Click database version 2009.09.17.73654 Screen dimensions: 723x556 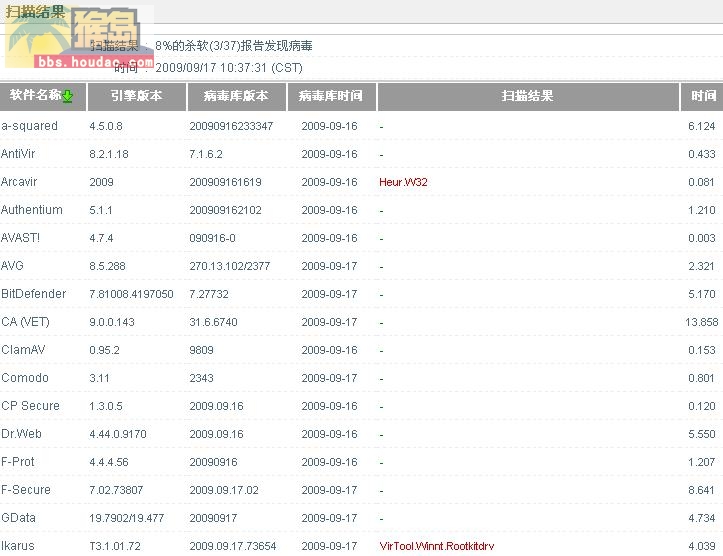233,546
